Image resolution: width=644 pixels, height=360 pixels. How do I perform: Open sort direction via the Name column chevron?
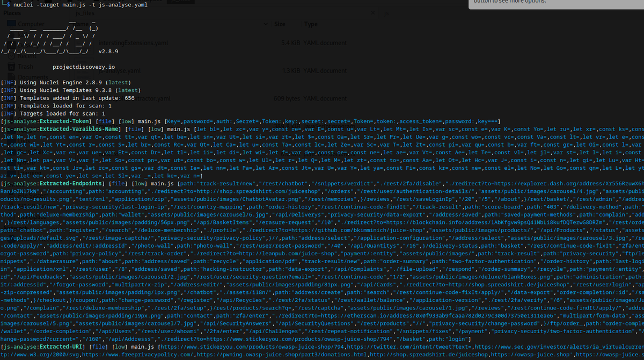tap(266, 24)
